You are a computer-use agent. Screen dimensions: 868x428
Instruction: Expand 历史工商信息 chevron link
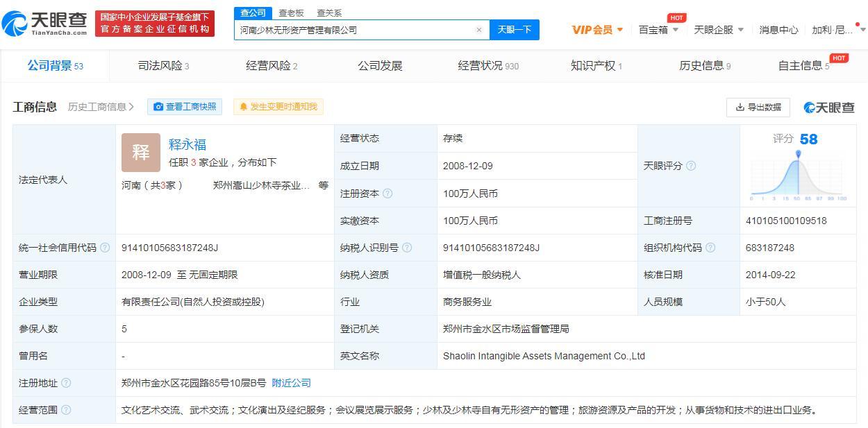(x=101, y=107)
